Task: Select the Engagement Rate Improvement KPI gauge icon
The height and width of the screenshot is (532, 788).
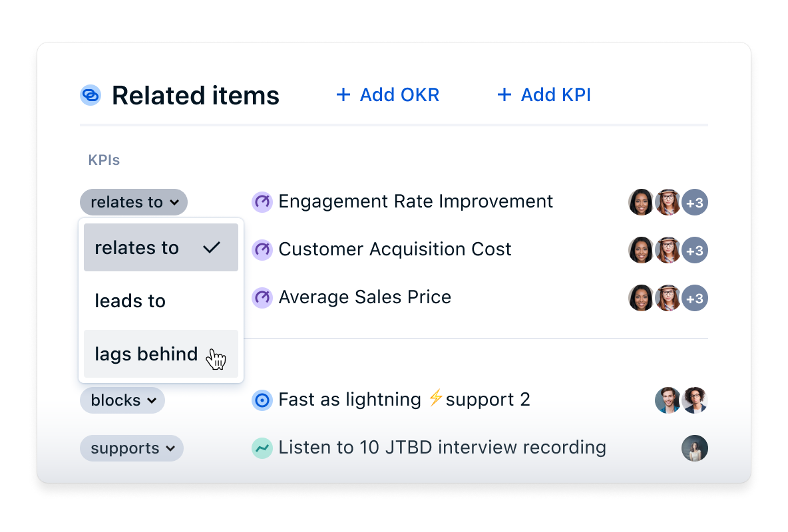Action: [262, 201]
